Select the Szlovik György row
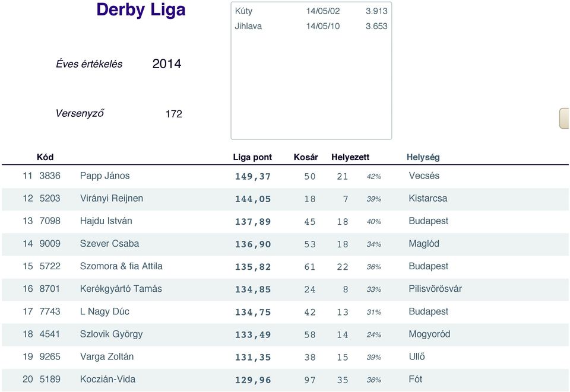The height and width of the screenshot is (392, 570). coord(285,334)
